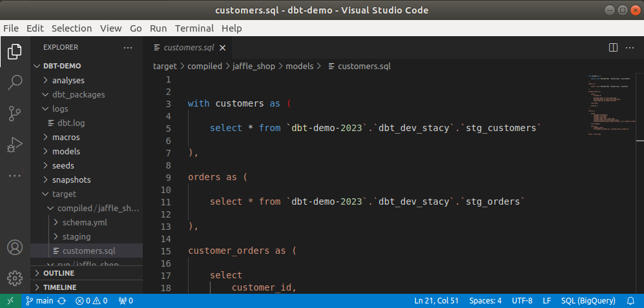Viewport: 644px width, 308px height.
Task: Open the View menu
Action: coord(111,28)
